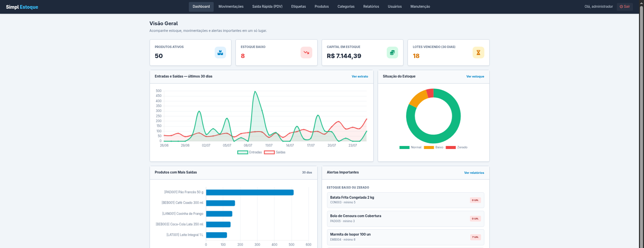
Task: Toggle the Baixo legend swatch
Action: pyautogui.click(x=429, y=147)
